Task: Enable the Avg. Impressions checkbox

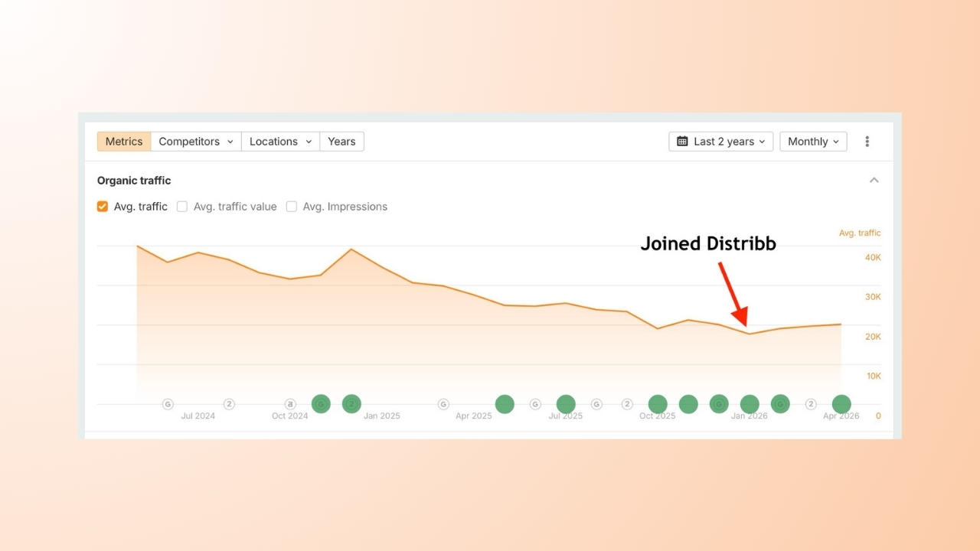Action: pos(292,207)
